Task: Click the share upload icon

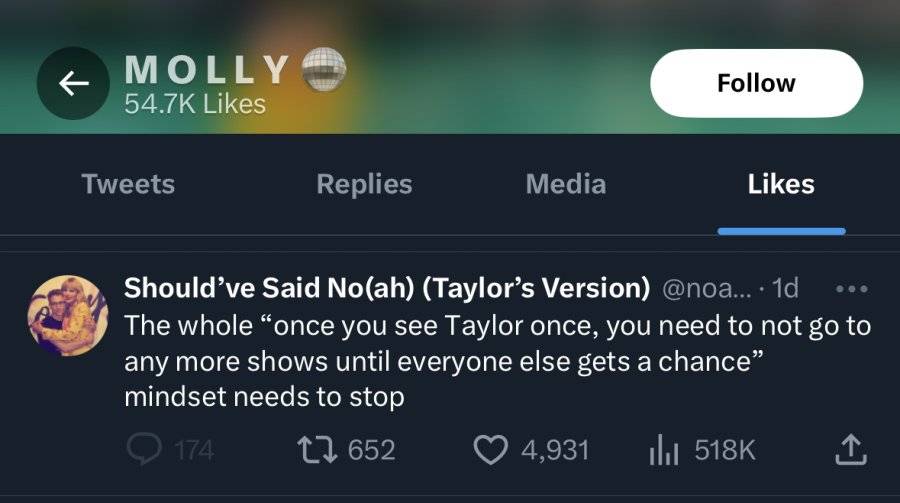Action: (x=851, y=450)
